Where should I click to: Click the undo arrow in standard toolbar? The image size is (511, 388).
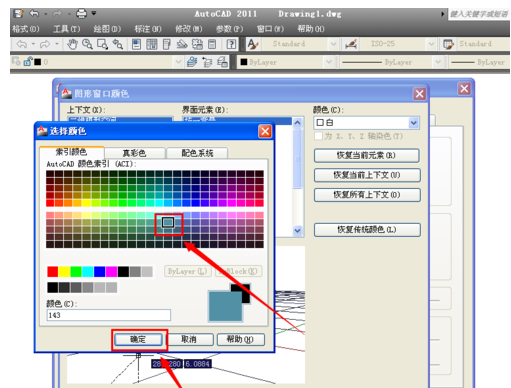(x=22, y=44)
